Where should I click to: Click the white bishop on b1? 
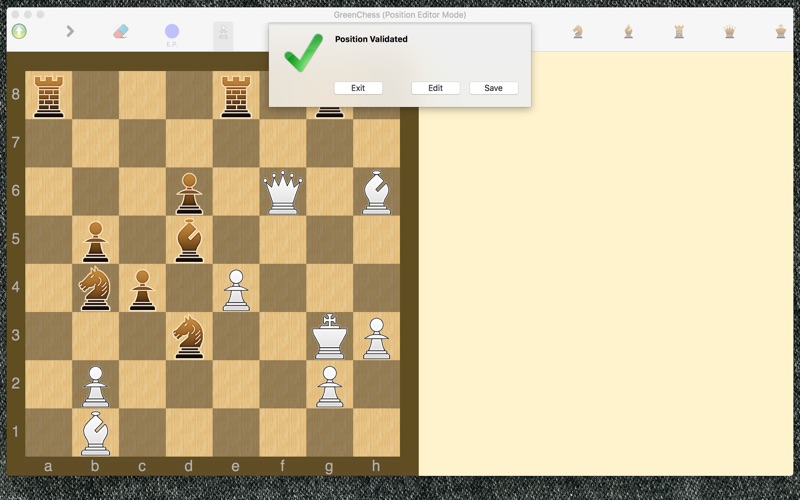pyautogui.click(x=95, y=433)
